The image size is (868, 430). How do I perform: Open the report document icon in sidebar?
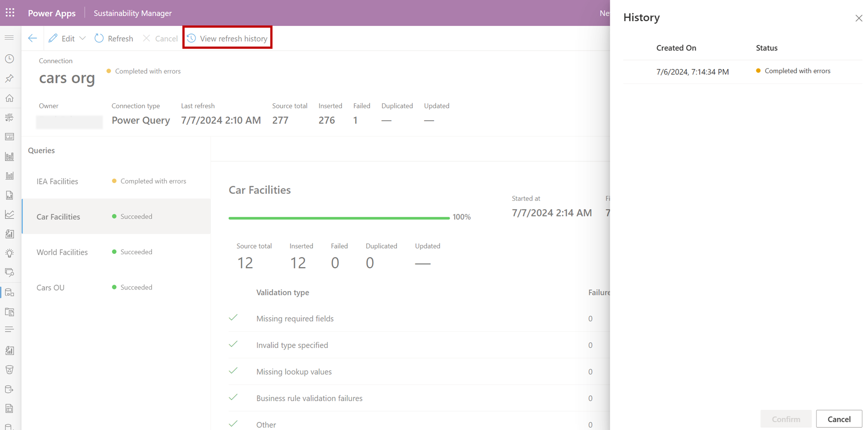[x=9, y=195]
